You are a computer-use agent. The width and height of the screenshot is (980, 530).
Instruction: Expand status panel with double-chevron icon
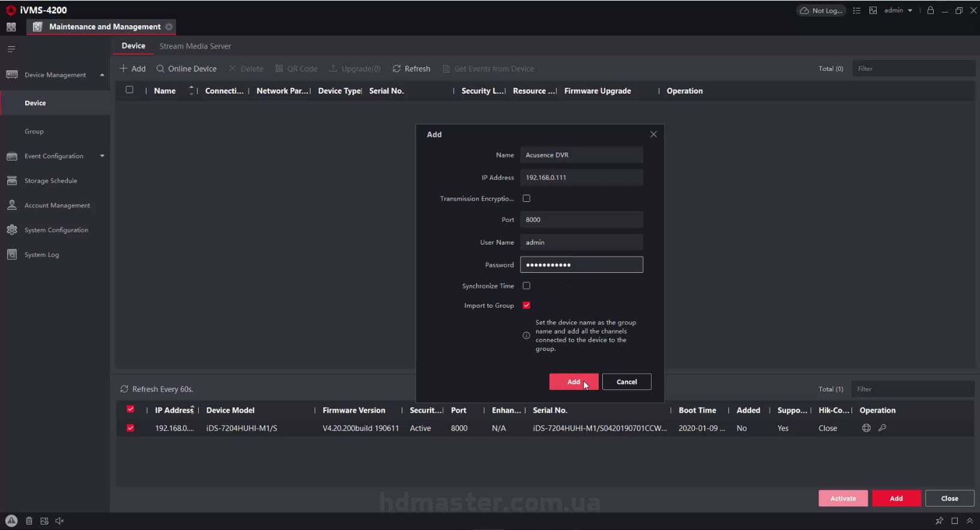click(x=970, y=521)
